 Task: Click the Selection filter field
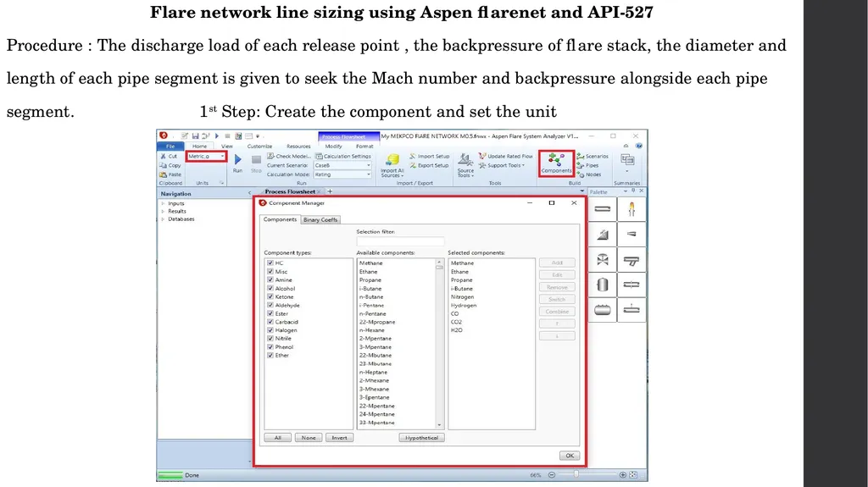[x=400, y=241]
